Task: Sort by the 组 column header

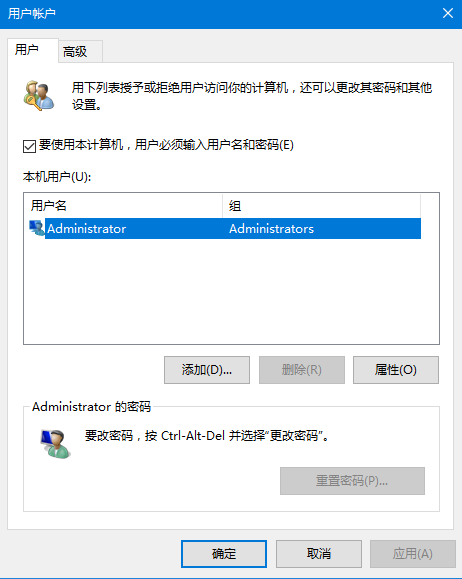Action: [x=321, y=205]
